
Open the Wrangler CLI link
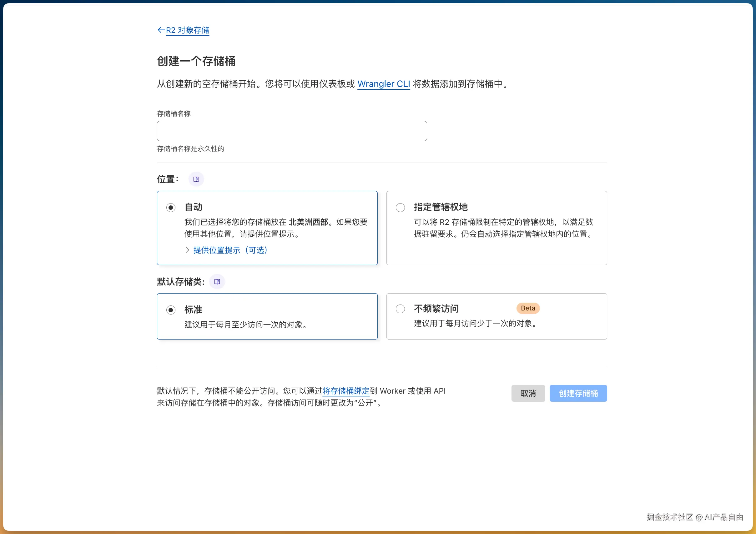tap(384, 84)
